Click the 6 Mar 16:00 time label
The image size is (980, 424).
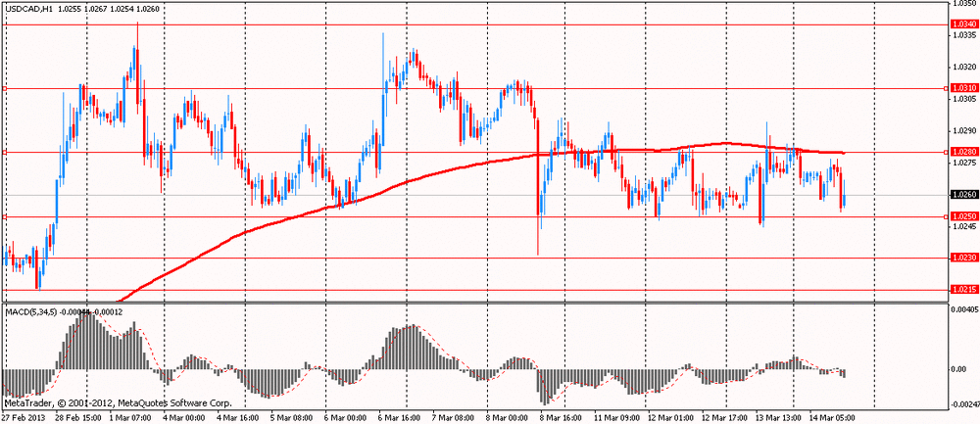[x=402, y=417]
